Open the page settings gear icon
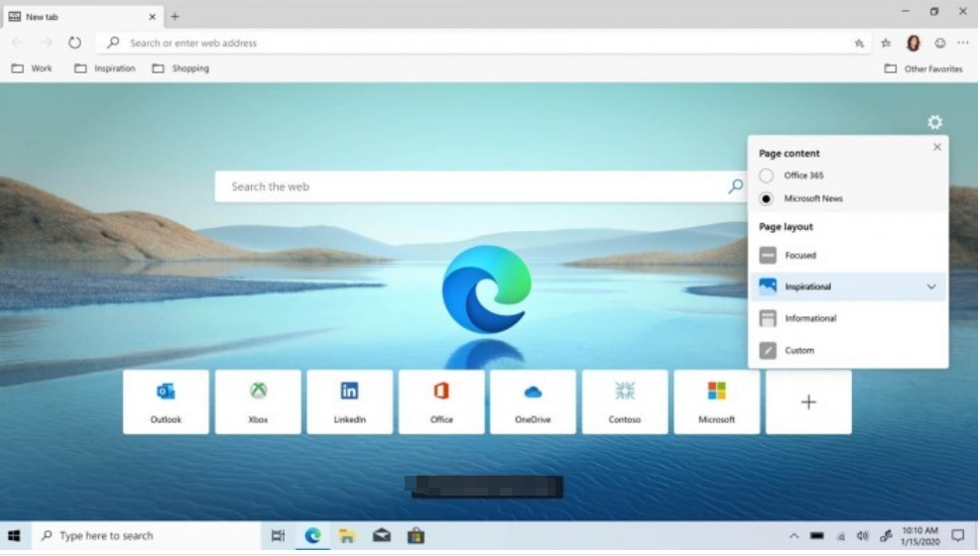The image size is (980, 556). click(934, 122)
